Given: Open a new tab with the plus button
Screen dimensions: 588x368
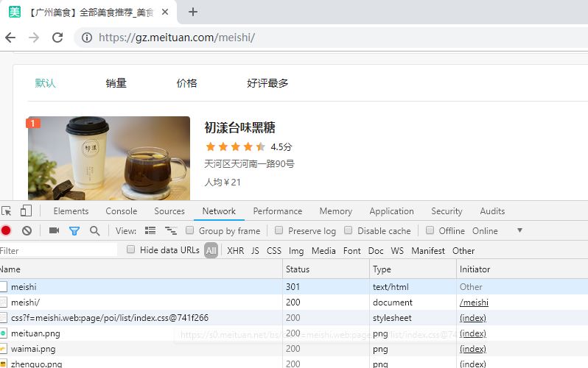Looking at the screenshot, I should [x=193, y=12].
